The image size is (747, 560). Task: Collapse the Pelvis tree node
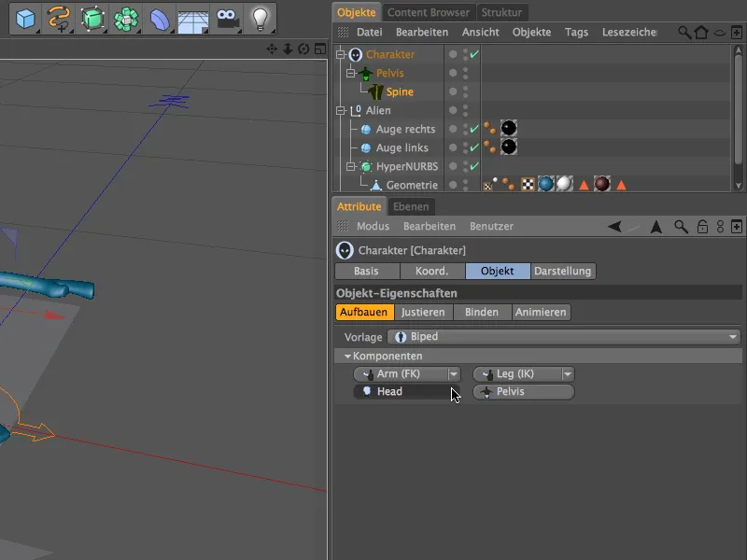351,73
